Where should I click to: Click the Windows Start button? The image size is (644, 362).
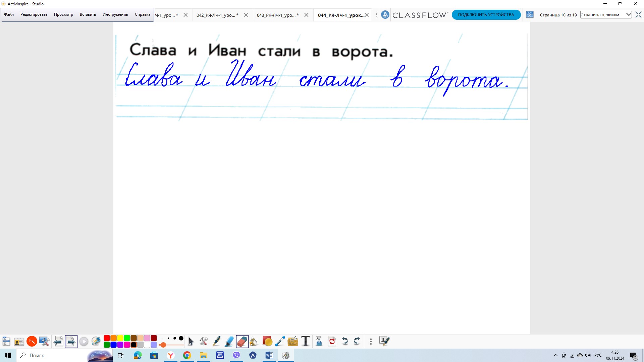point(8,355)
